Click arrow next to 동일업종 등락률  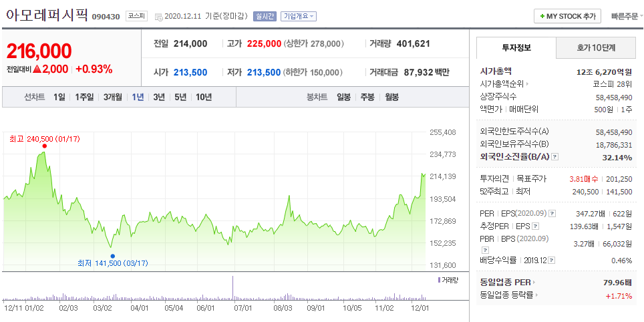(x=537, y=295)
